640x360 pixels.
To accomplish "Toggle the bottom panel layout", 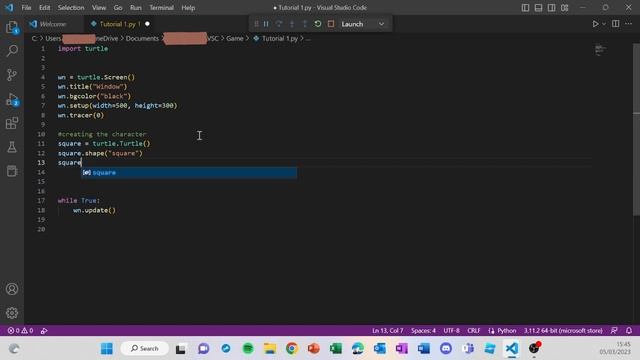I will [x=538, y=8].
